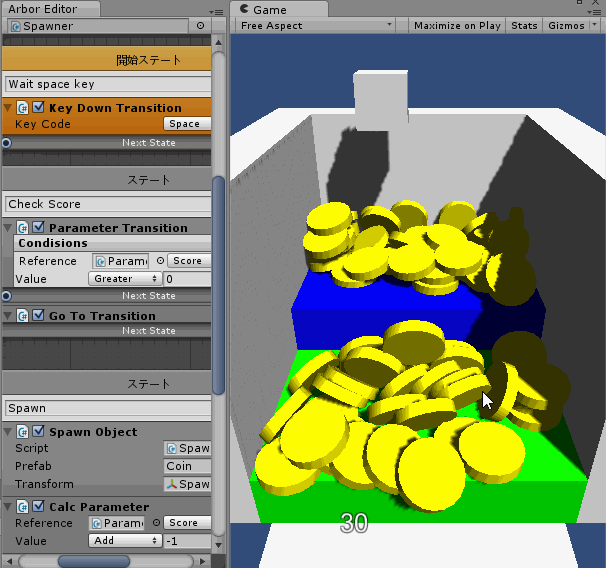
Task: Click the scroll down arrow in Arbor Editor
Action: pyautogui.click(x=218, y=545)
